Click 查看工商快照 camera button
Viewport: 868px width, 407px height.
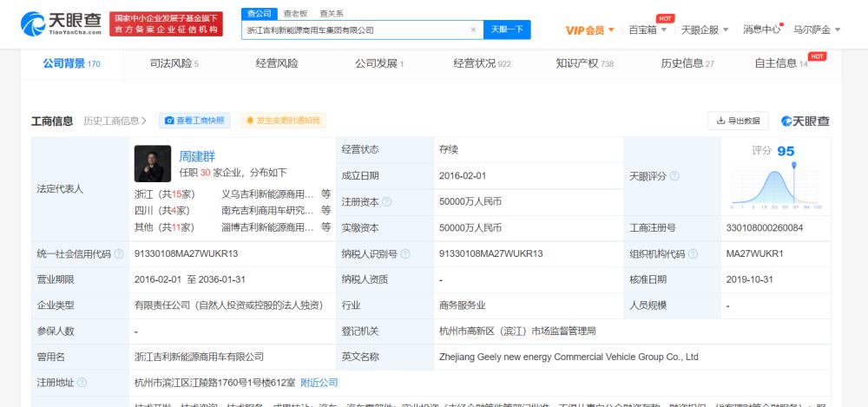194,121
